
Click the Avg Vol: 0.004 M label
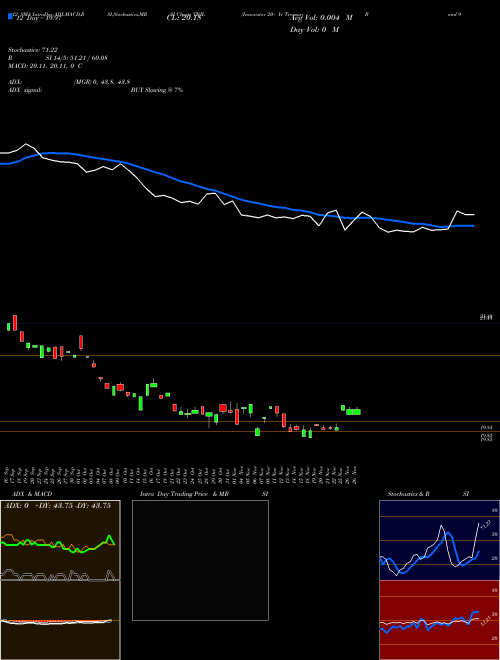[x=321, y=18]
